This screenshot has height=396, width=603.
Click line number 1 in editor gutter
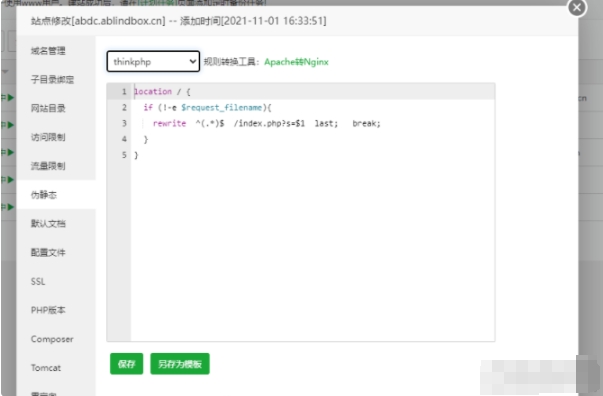click(124, 92)
